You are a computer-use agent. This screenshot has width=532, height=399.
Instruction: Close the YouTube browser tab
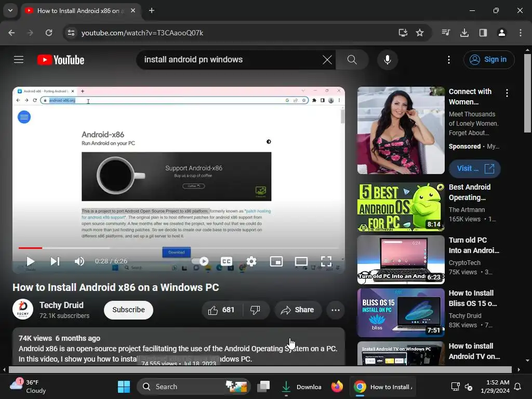[x=133, y=10]
